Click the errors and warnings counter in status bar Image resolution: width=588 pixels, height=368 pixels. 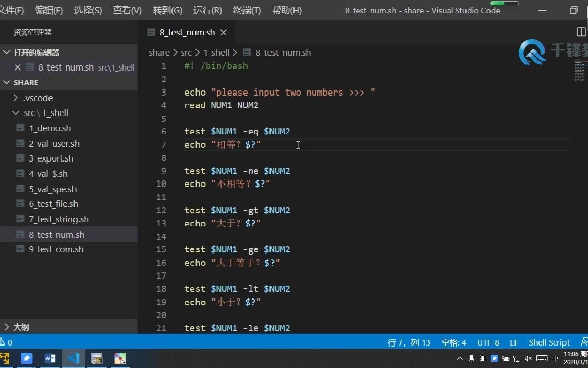click(8, 342)
